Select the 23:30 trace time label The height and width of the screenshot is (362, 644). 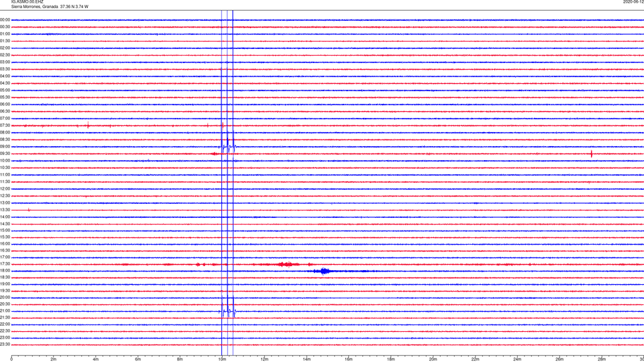click(5, 345)
